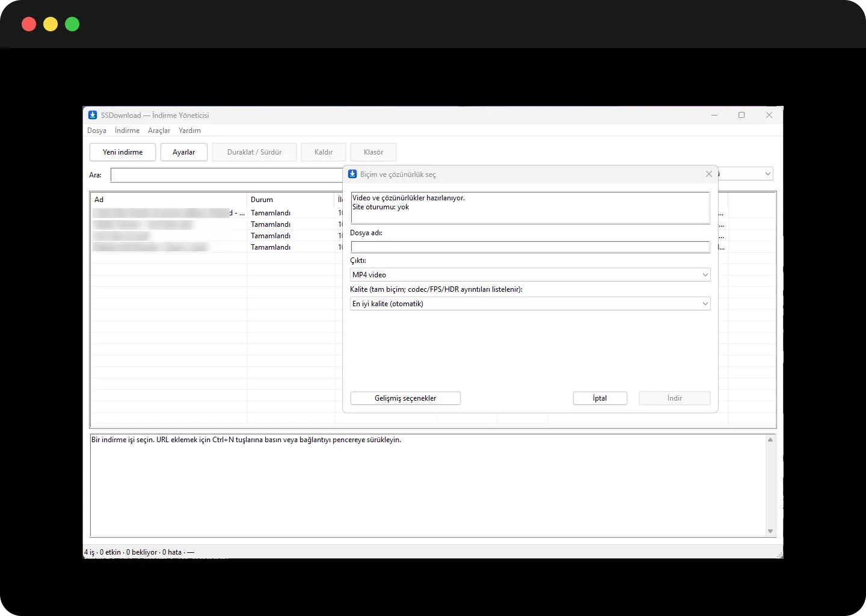Click the '4 iş · 0 etkin' status bar text
This screenshot has height=616, width=866.
[102, 552]
